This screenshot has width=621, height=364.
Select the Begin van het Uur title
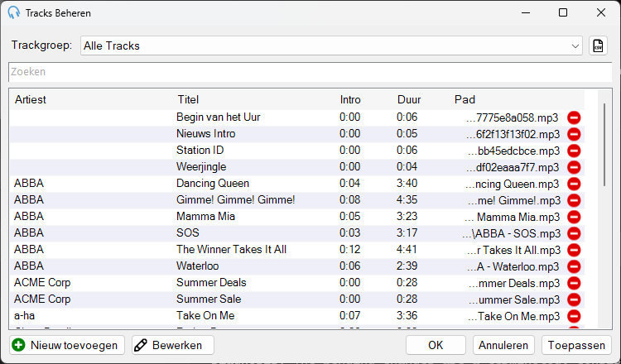click(x=219, y=117)
